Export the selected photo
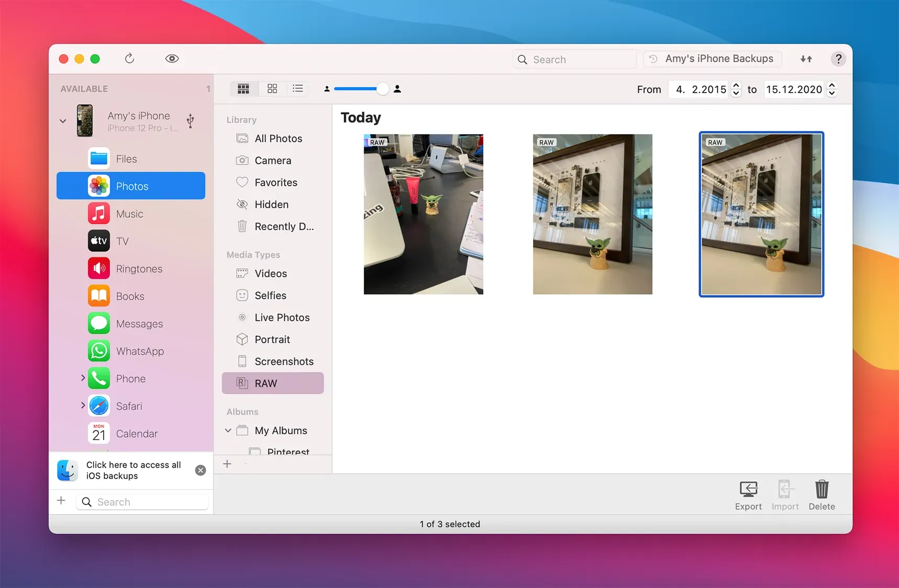The height and width of the screenshot is (588, 899). [748, 495]
